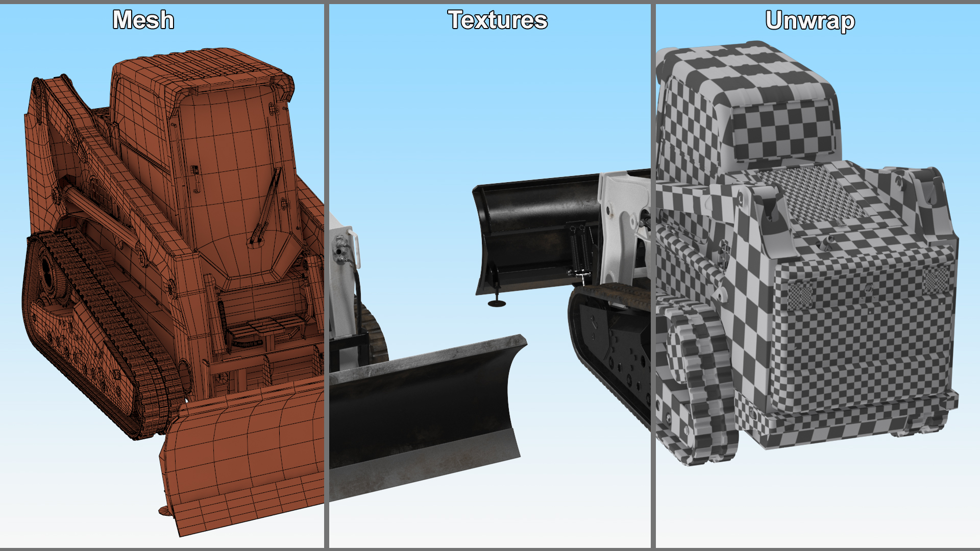Click the blade support foot stand
Viewport: 980px width, 551px height.
[497, 303]
